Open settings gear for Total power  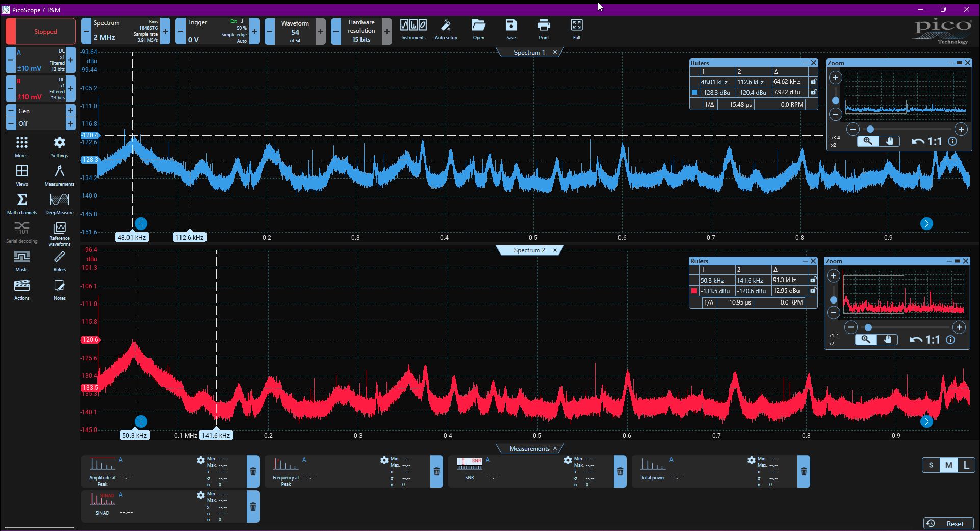click(x=752, y=460)
